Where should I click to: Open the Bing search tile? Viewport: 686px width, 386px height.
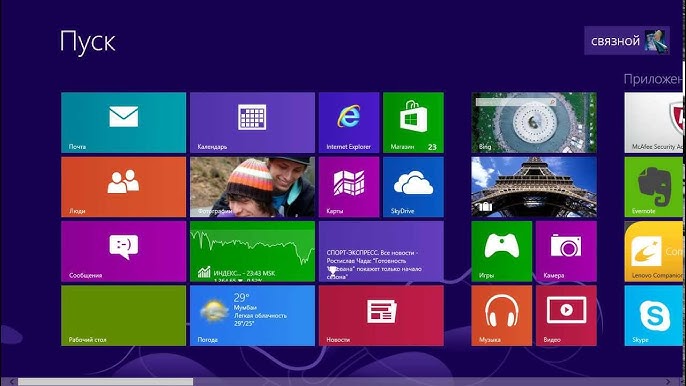pos(534,123)
